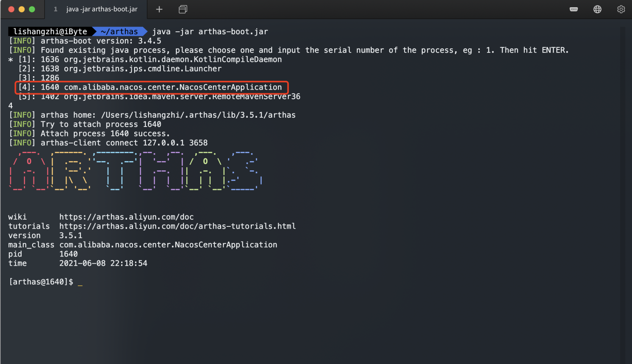Click the main_class NacosCenterApplication value
The height and width of the screenshot is (364, 632).
coord(168,245)
